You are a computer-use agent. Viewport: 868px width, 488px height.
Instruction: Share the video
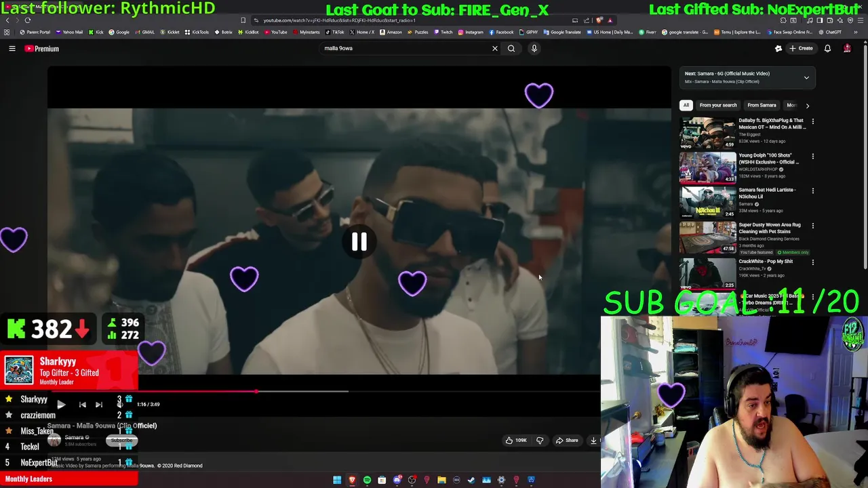[567, 441]
